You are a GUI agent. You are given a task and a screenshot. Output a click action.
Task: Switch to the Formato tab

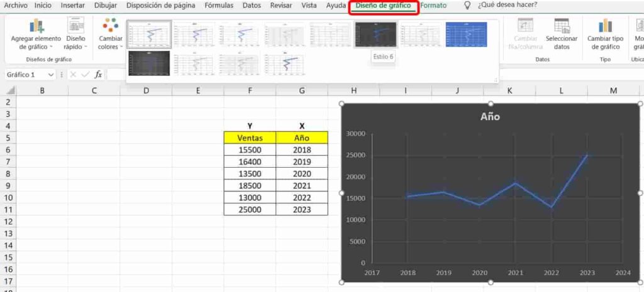(433, 5)
